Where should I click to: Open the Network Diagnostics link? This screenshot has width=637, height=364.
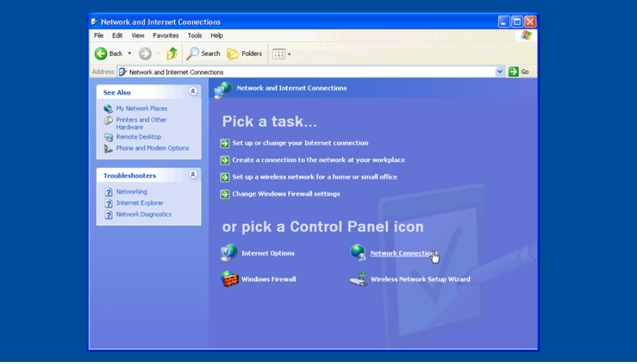click(144, 214)
